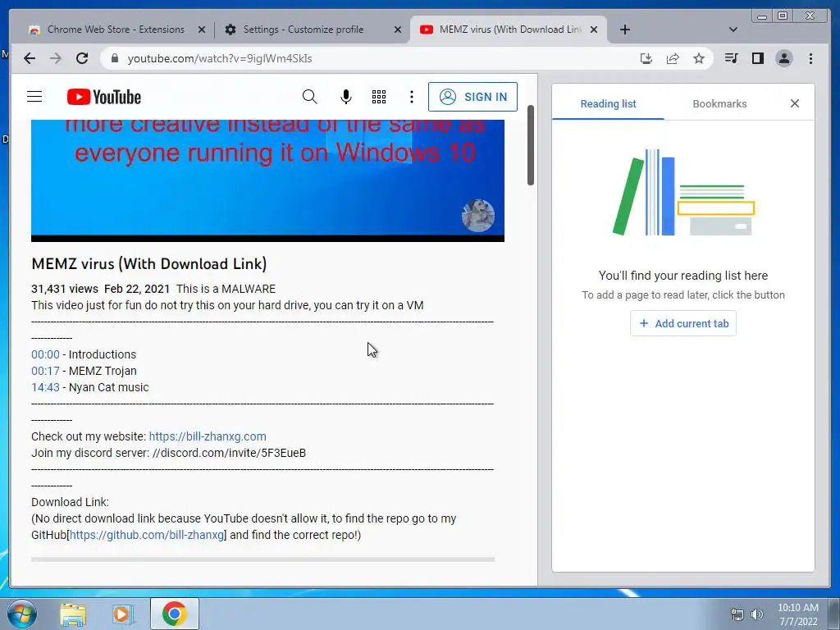Click the Chrome taskbar icon
Viewport: 840px width, 630px height.
coord(174,614)
